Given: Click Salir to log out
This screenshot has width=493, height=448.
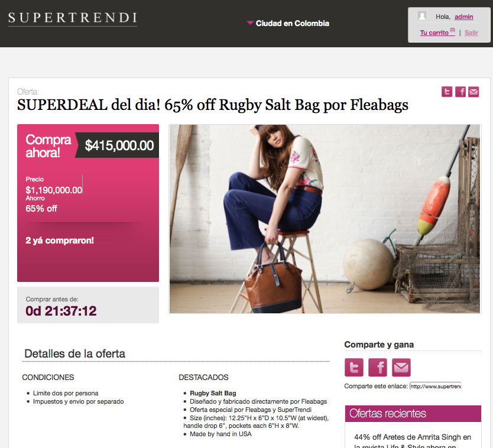Looking at the screenshot, I should [x=471, y=33].
